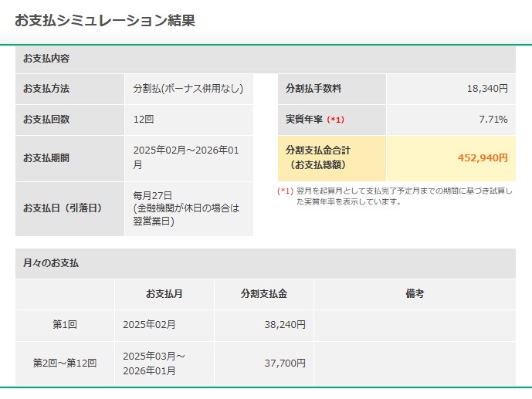Select the 毎月27日 payment date text
532x399 pixels.
tap(153, 195)
